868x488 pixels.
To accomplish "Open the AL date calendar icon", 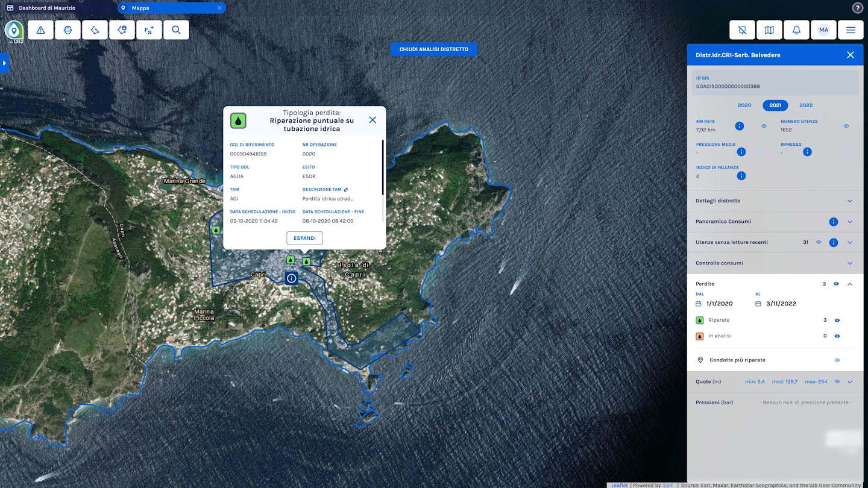I will 758,304.
